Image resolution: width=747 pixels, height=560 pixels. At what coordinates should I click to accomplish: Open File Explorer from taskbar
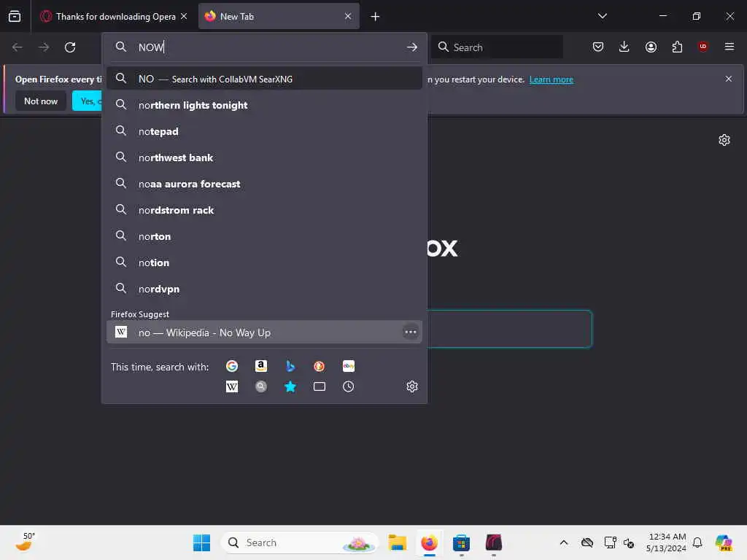click(x=397, y=542)
